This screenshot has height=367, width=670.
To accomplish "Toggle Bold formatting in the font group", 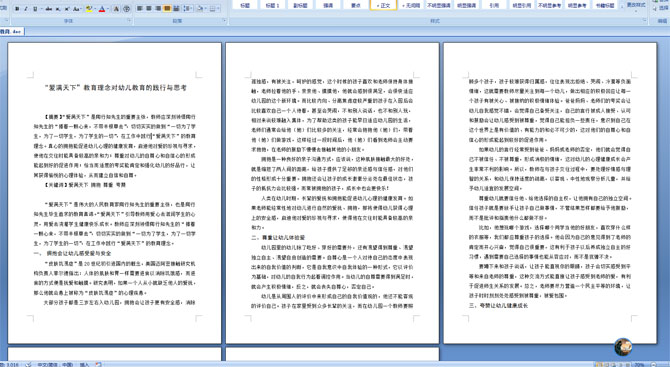I will 17,9.
